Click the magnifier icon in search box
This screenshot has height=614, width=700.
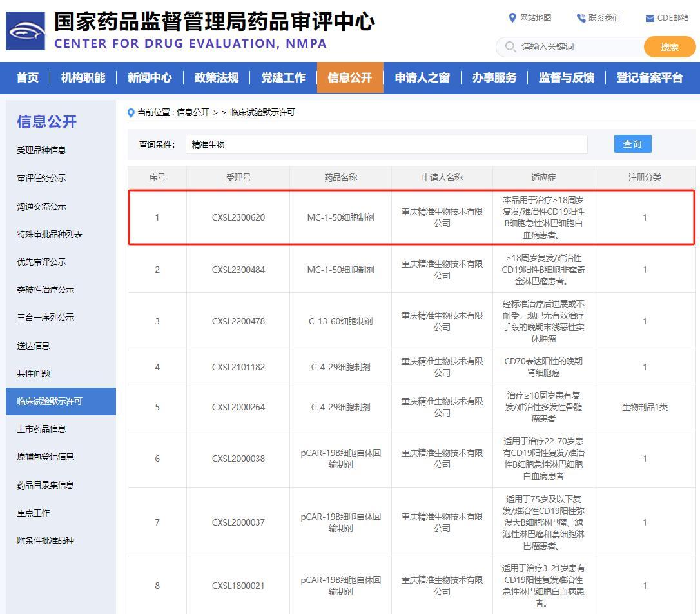tap(510, 46)
